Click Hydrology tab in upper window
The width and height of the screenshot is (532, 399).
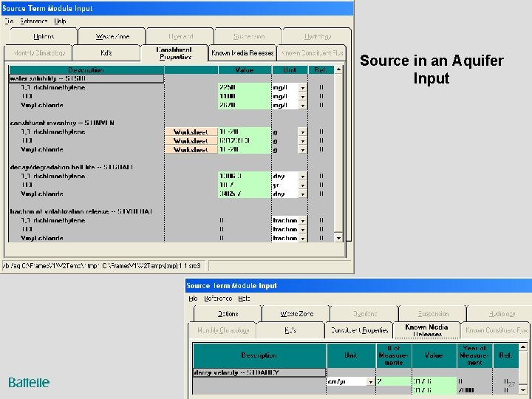[317, 36]
